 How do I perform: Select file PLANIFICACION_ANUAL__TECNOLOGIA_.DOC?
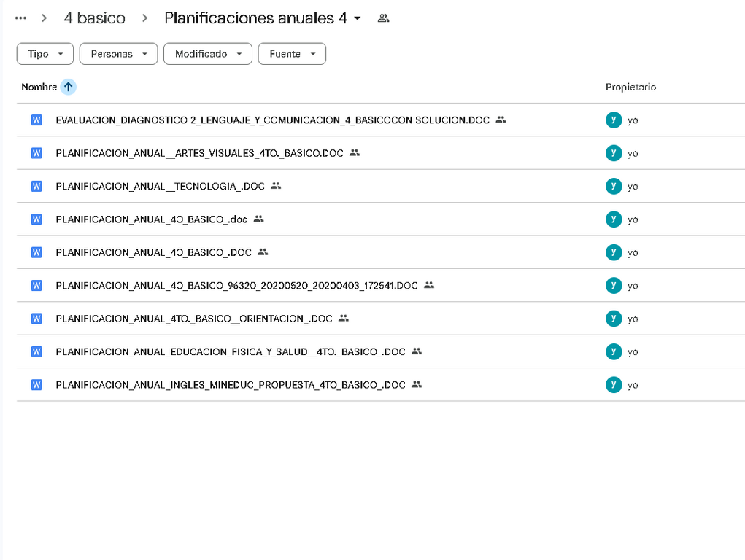(x=160, y=187)
